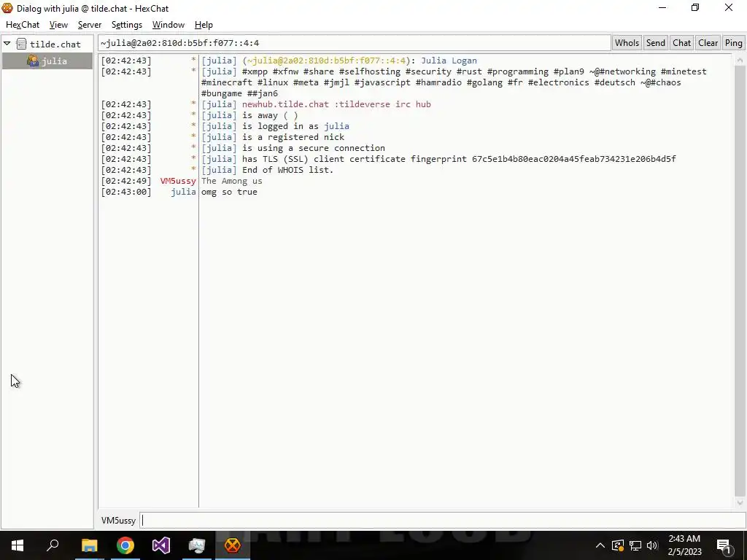This screenshot has width=747, height=560.
Task: Open Google Chrome from taskbar
Action: tap(125, 545)
